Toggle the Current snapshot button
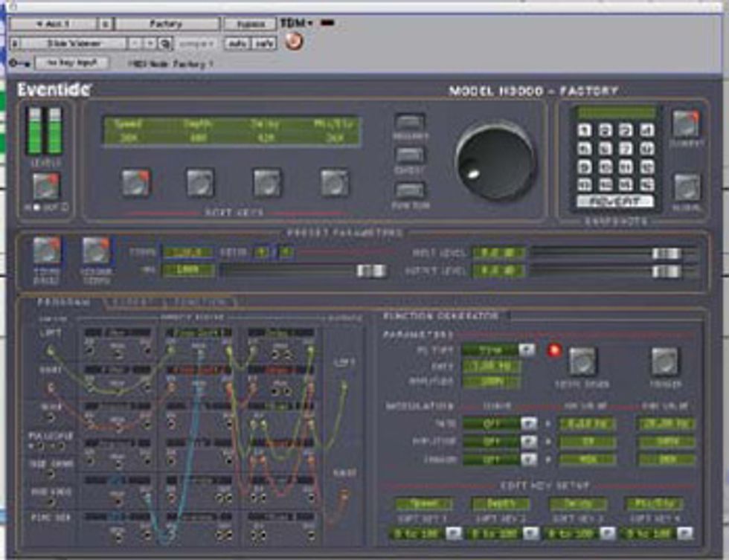The width and height of the screenshot is (729, 560). pyautogui.click(x=686, y=123)
